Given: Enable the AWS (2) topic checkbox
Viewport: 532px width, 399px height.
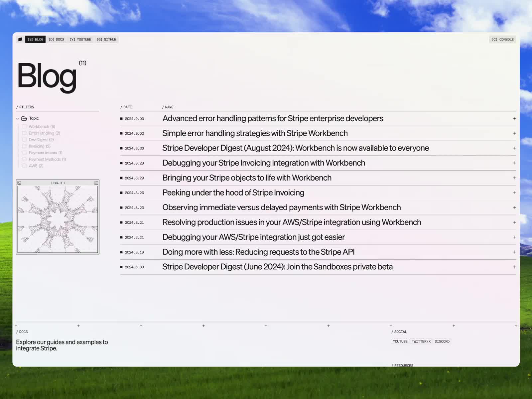Looking at the screenshot, I should coord(24,166).
